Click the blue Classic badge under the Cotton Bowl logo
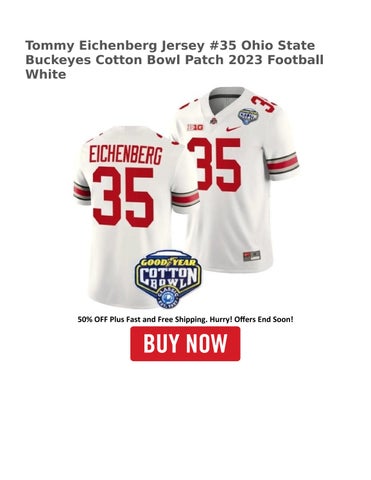Image resolution: width=371 pixels, height=480 pixels. [x=168, y=298]
